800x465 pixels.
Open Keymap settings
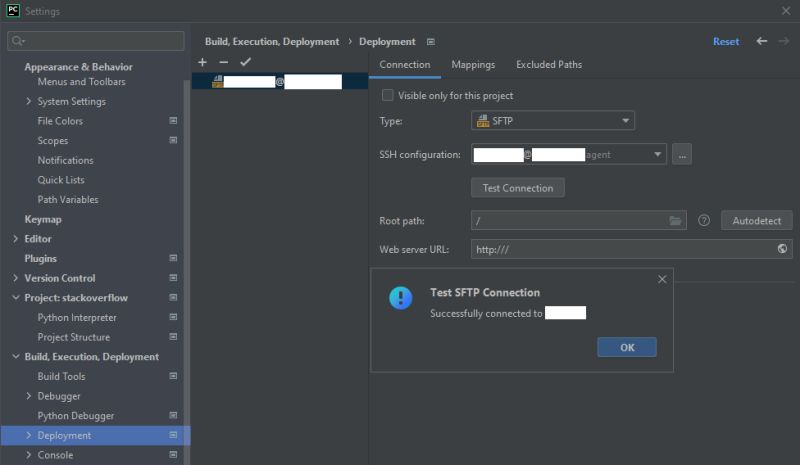pos(43,219)
